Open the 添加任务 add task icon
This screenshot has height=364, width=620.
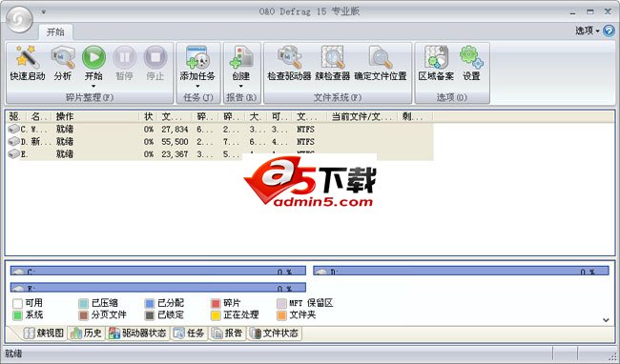pos(197,57)
